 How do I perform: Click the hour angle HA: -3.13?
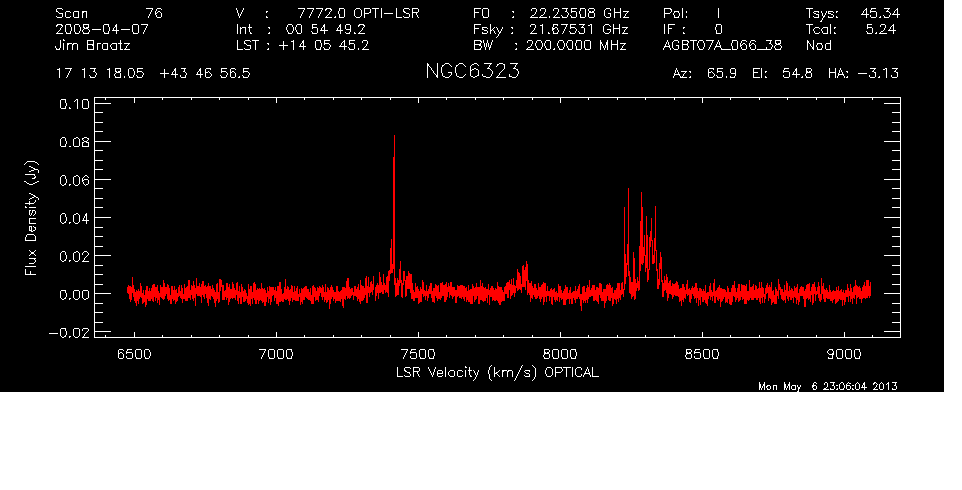[863, 74]
